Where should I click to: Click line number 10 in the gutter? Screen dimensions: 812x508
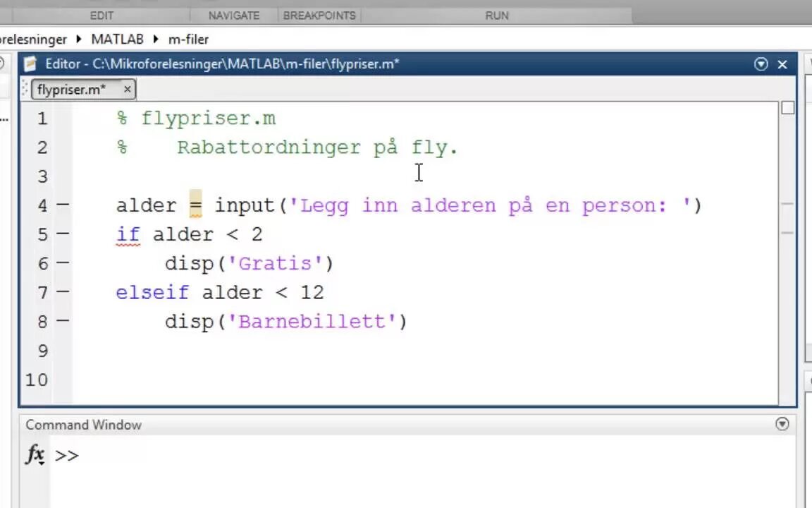[37, 380]
